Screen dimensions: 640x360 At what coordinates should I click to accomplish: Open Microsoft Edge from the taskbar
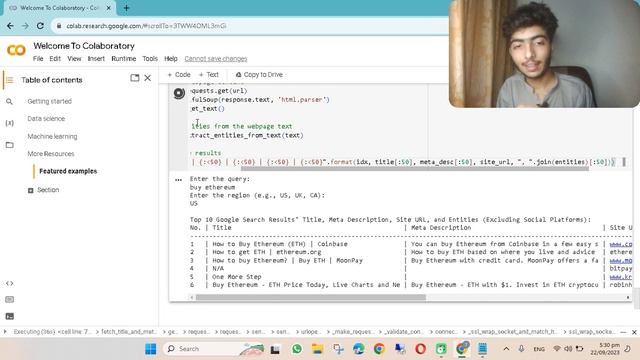(x=358, y=349)
